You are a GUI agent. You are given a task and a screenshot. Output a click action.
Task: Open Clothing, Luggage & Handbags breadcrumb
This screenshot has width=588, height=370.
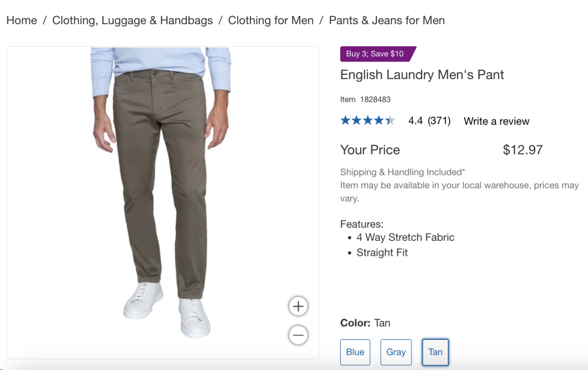pos(132,20)
